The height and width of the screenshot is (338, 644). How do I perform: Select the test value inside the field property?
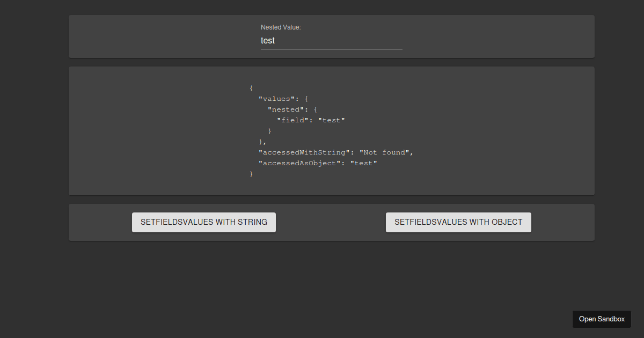pyautogui.click(x=332, y=120)
